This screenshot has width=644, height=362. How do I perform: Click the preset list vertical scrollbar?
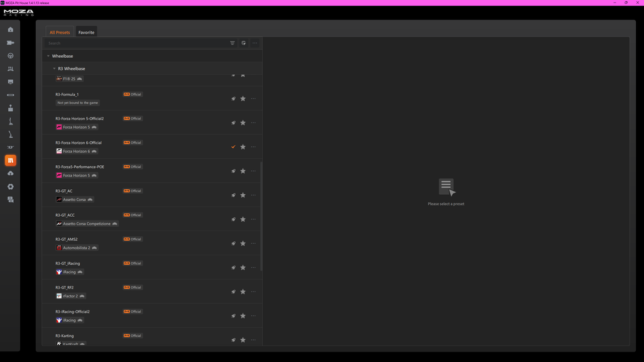(261, 216)
